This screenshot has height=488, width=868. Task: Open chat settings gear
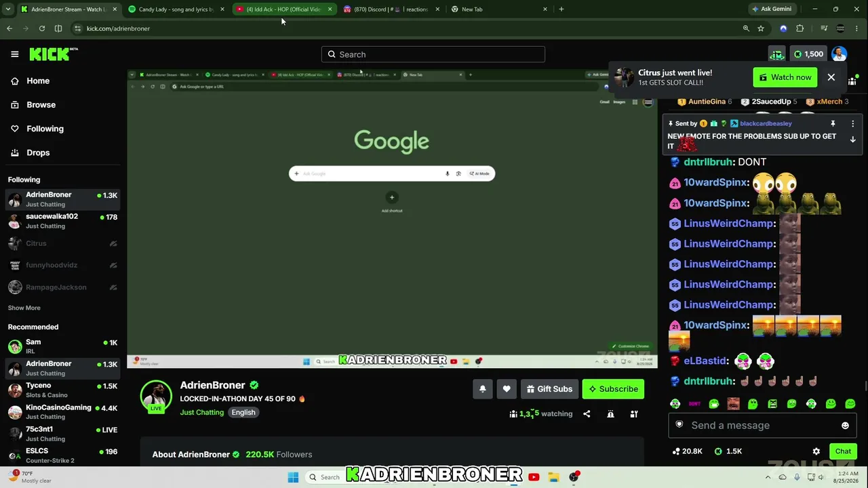click(x=816, y=451)
